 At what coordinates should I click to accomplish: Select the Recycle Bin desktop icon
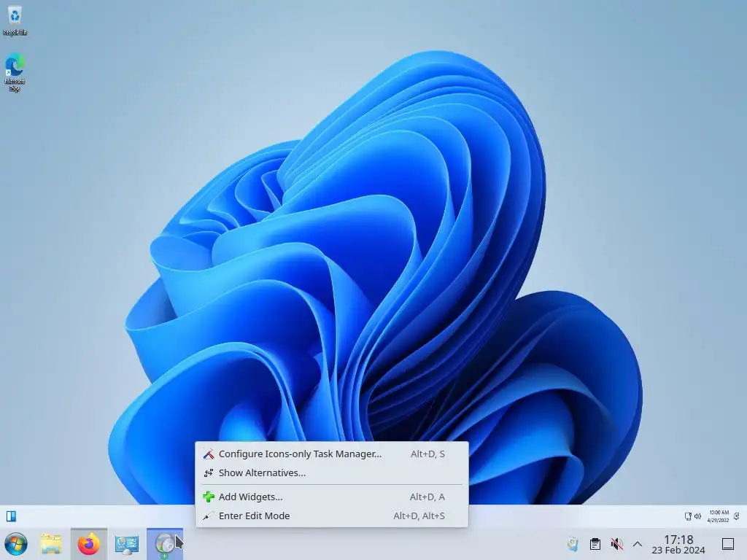(x=15, y=20)
